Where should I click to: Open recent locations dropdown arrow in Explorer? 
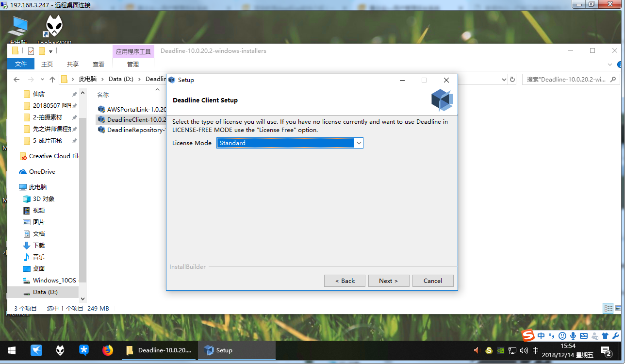[x=42, y=80]
